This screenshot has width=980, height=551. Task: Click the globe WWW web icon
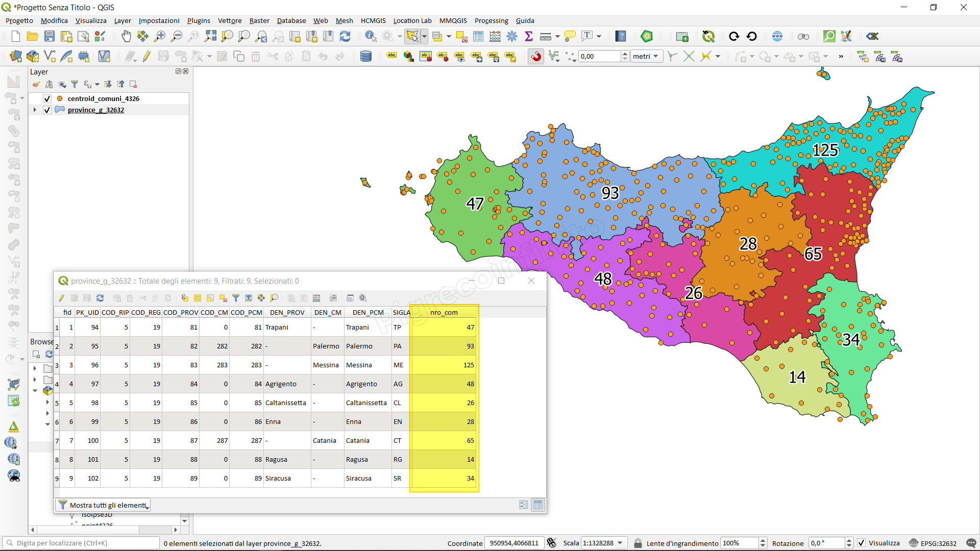(777, 36)
